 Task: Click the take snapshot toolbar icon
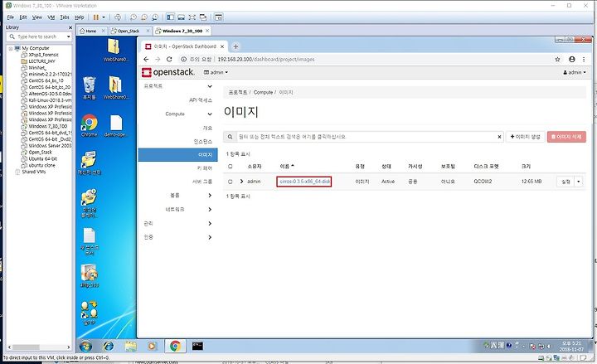tap(133, 17)
